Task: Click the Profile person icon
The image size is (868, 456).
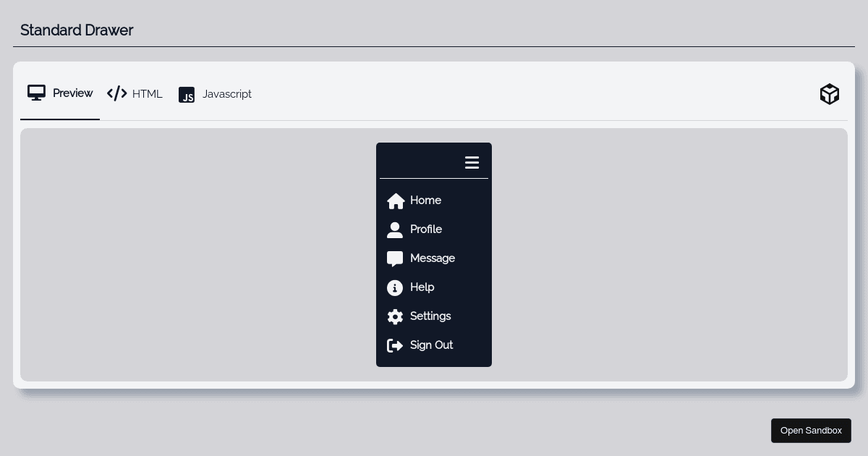Action: pyautogui.click(x=395, y=229)
